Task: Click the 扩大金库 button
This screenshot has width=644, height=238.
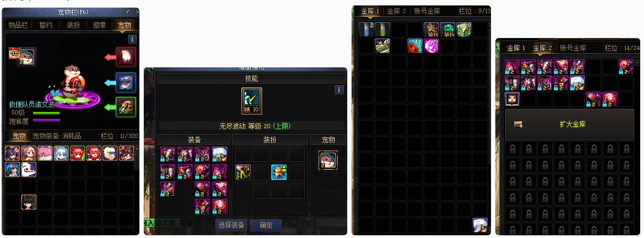Action: (569, 124)
